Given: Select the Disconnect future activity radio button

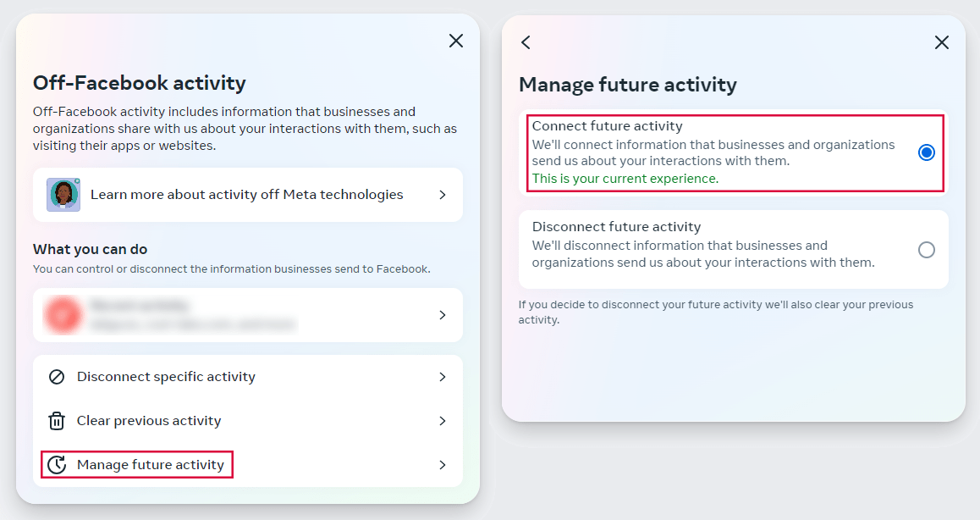Looking at the screenshot, I should click(926, 250).
